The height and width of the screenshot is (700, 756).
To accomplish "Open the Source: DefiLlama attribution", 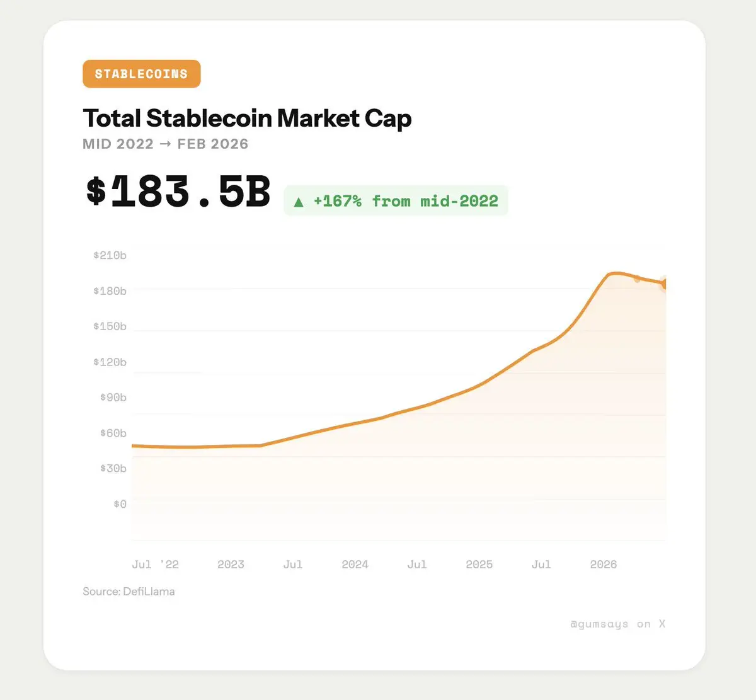I will click(129, 591).
